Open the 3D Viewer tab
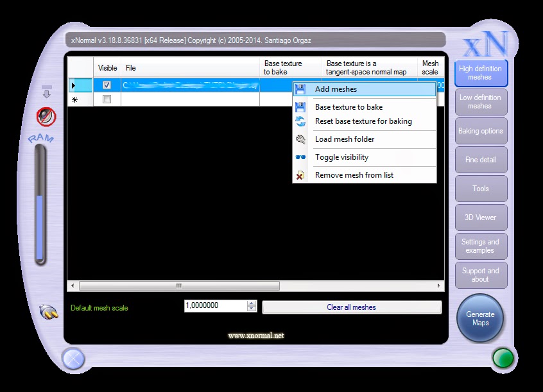543x392 pixels. click(x=481, y=217)
